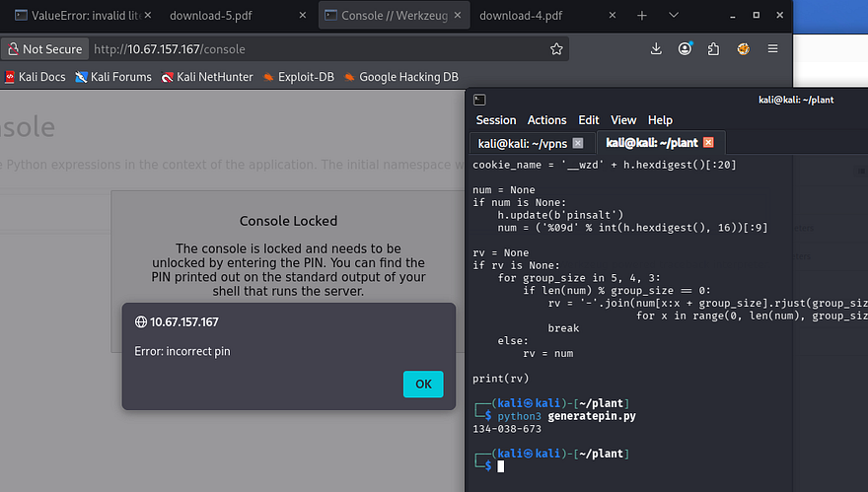868x492 pixels.
Task: Open the browser extensions puzzle icon
Action: point(713,48)
